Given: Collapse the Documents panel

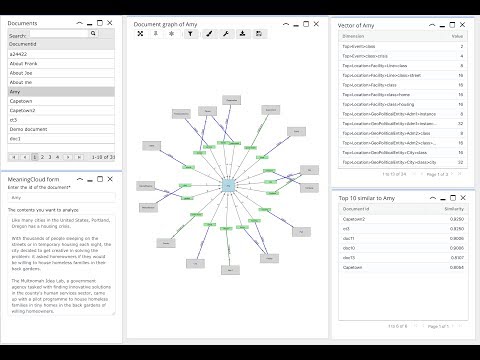Looking at the screenshot, I should point(79,23).
